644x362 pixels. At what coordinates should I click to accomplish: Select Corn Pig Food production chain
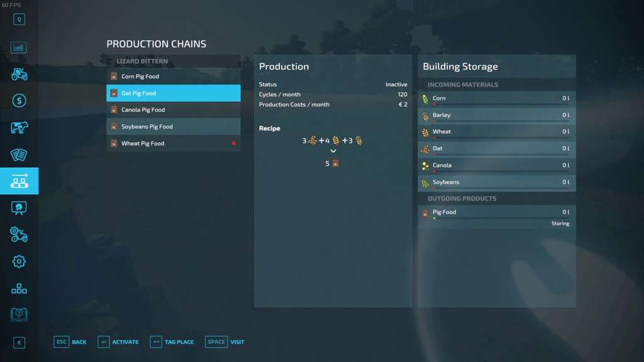tap(173, 77)
